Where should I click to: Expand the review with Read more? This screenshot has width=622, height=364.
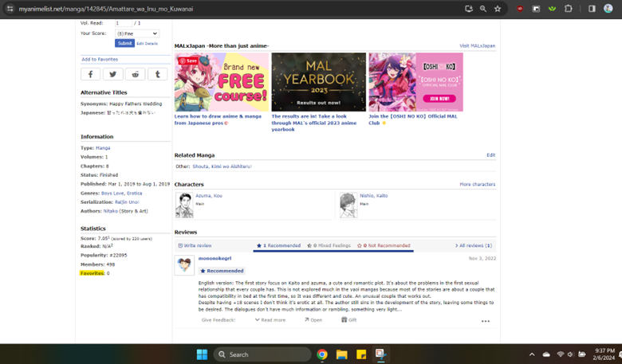[x=270, y=320]
